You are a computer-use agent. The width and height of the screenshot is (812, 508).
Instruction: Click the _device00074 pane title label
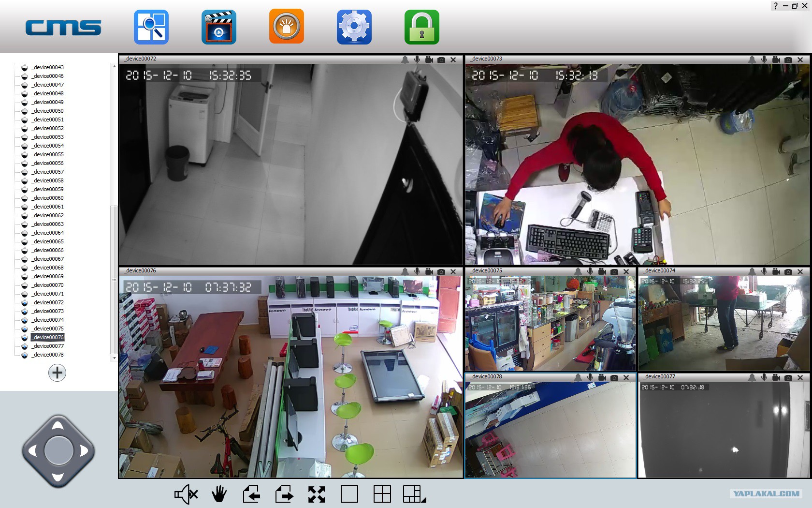[x=659, y=271]
